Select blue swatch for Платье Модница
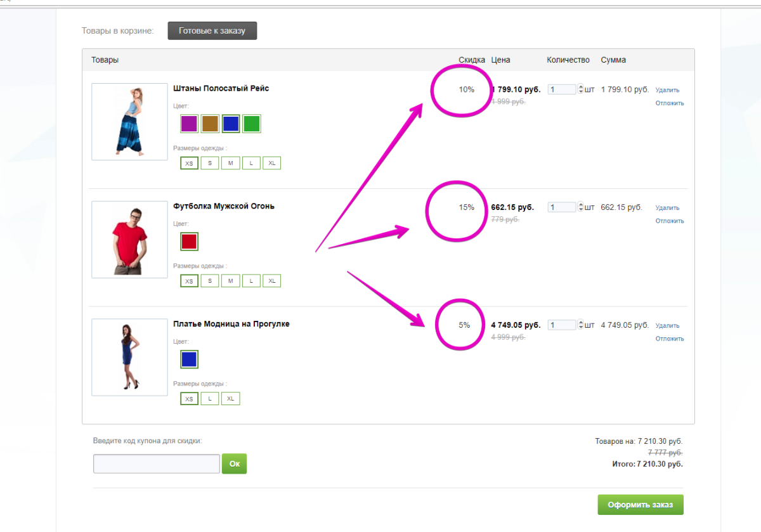This screenshot has height=532, width=761. 189,360
